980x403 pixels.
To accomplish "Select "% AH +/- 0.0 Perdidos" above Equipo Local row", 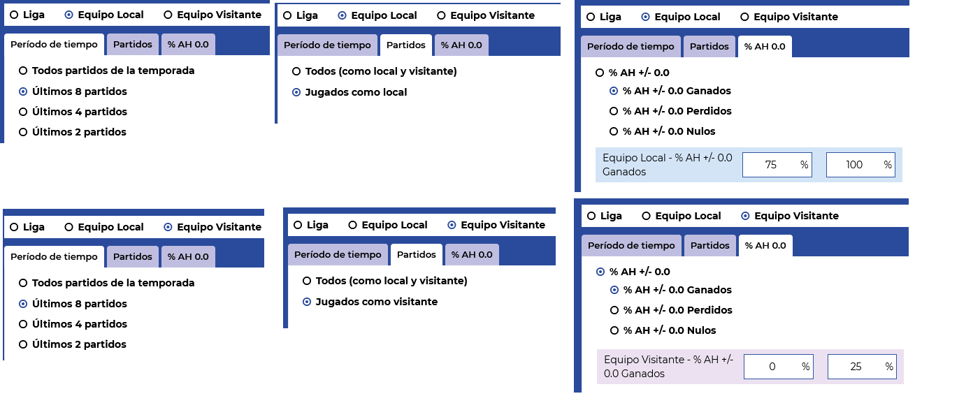I will click(x=670, y=111).
